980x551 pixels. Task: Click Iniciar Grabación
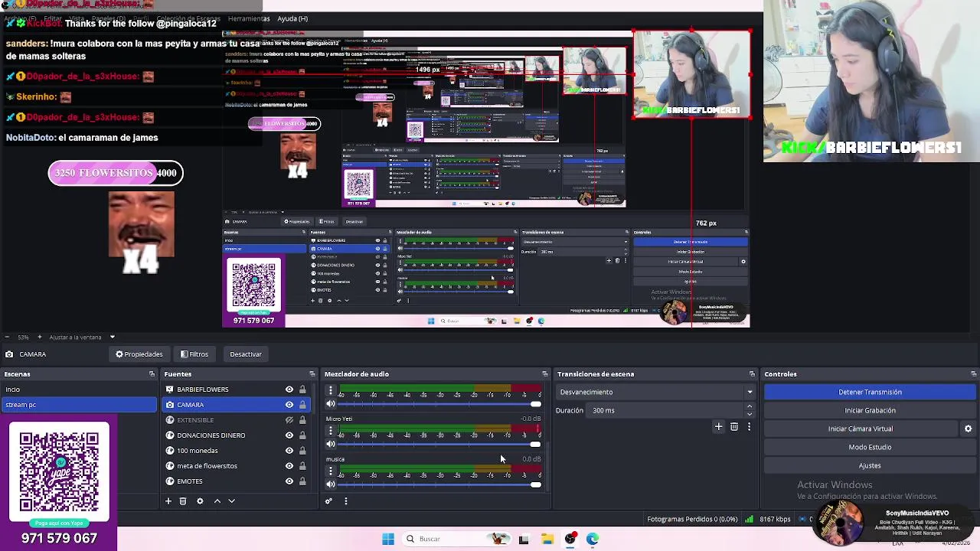pyautogui.click(x=870, y=410)
